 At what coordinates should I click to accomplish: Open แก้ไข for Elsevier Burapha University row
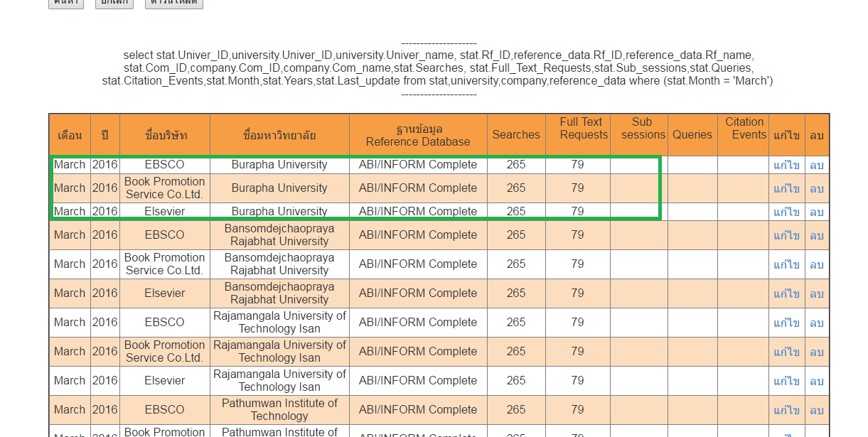tap(787, 212)
